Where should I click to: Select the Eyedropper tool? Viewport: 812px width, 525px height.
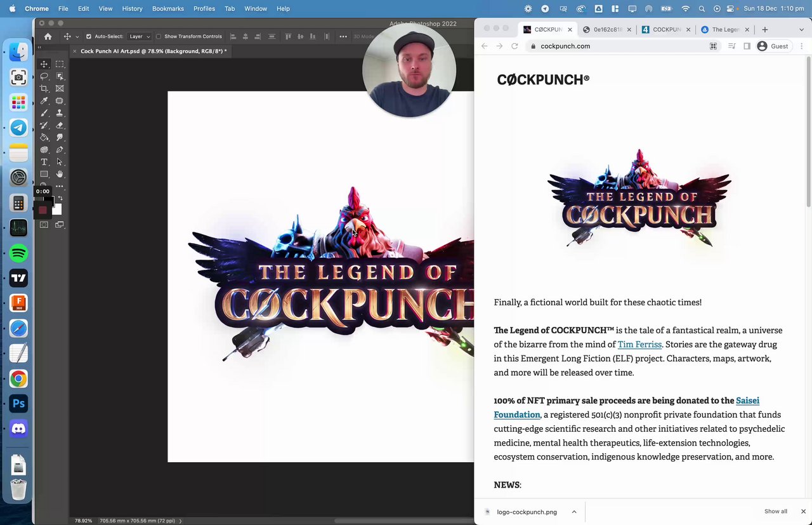pyautogui.click(x=44, y=101)
